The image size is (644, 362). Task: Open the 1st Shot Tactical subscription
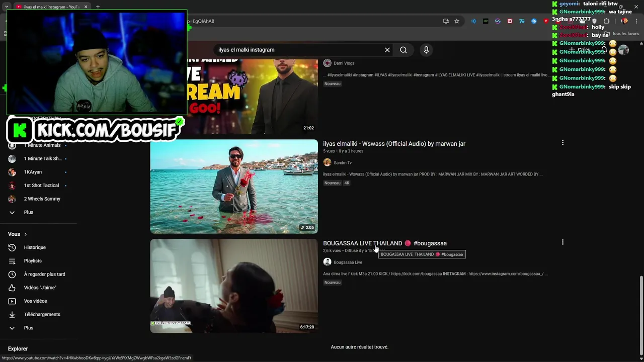[x=38, y=186]
